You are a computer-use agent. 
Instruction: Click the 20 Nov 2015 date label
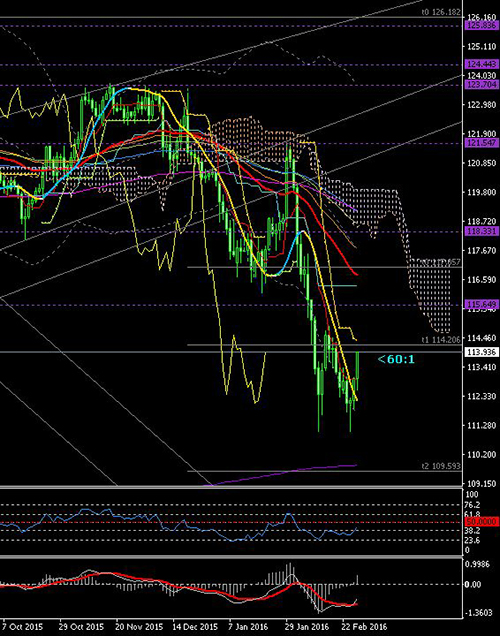139,627
